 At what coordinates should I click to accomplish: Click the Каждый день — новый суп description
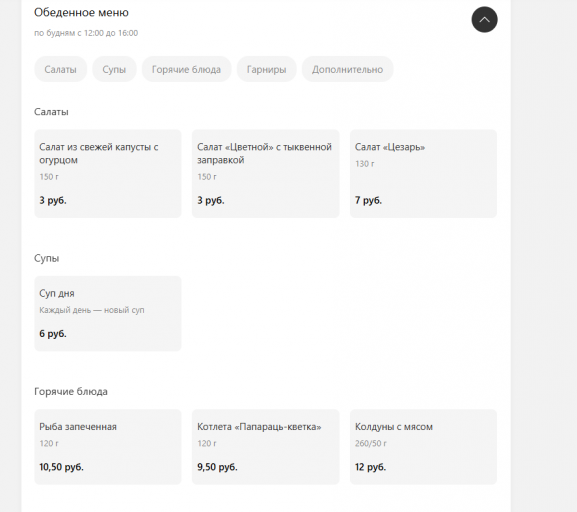coord(92,310)
